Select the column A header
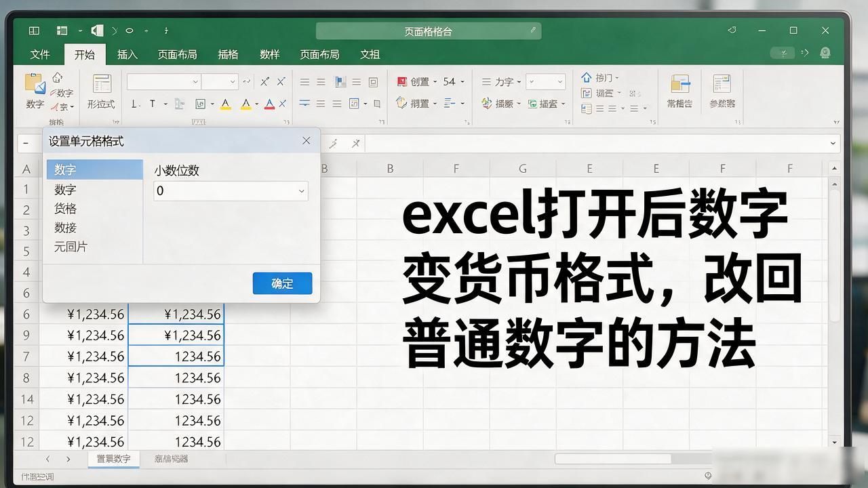This screenshot has width=868, height=488. (x=26, y=169)
